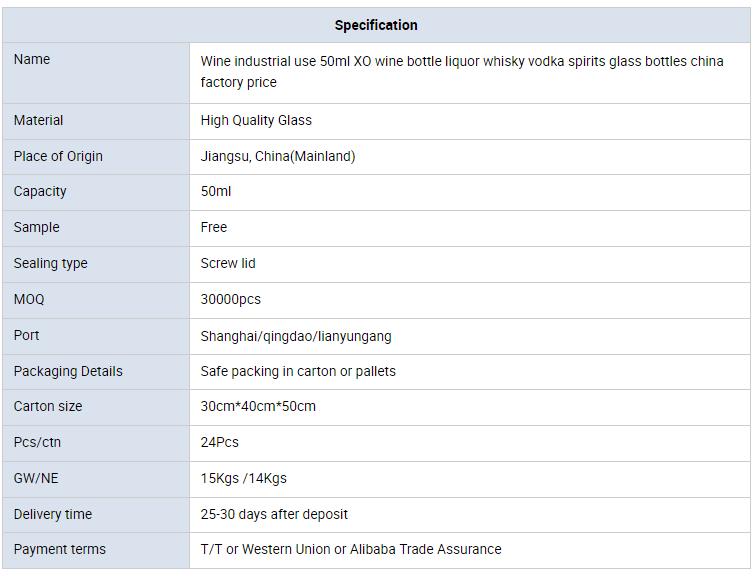Select the Place of Origin label
Viewport: 754px width, 576px height.
(58, 156)
